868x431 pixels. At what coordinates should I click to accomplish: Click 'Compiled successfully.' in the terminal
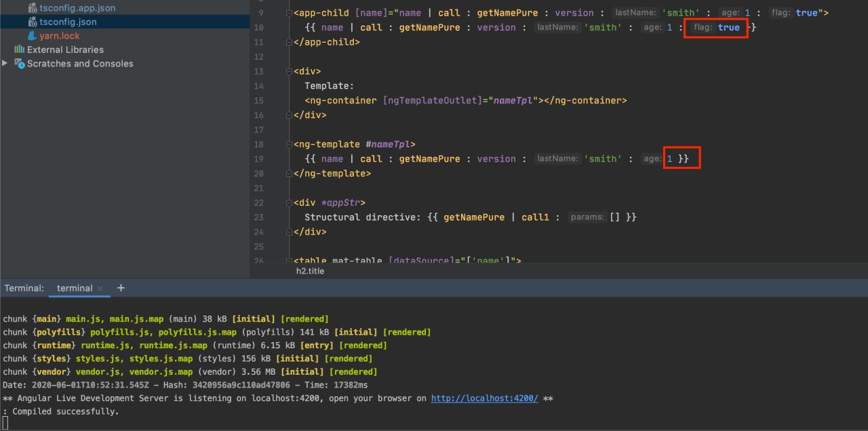(66, 411)
